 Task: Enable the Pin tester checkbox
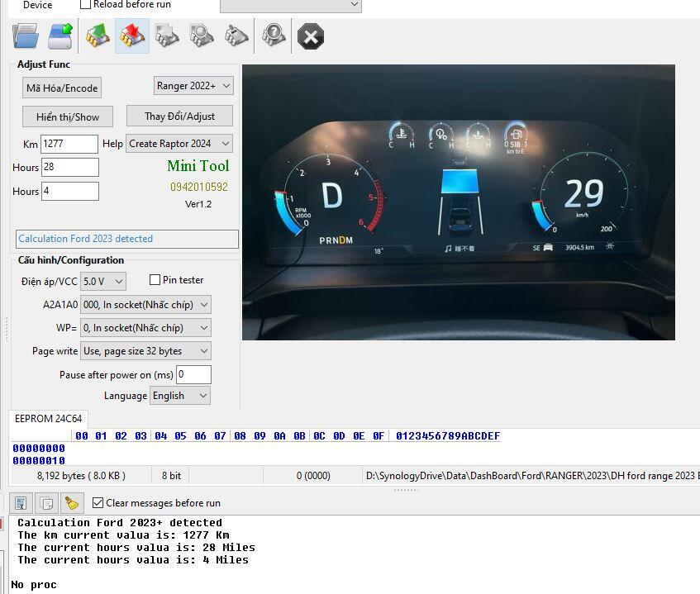pos(155,280)
